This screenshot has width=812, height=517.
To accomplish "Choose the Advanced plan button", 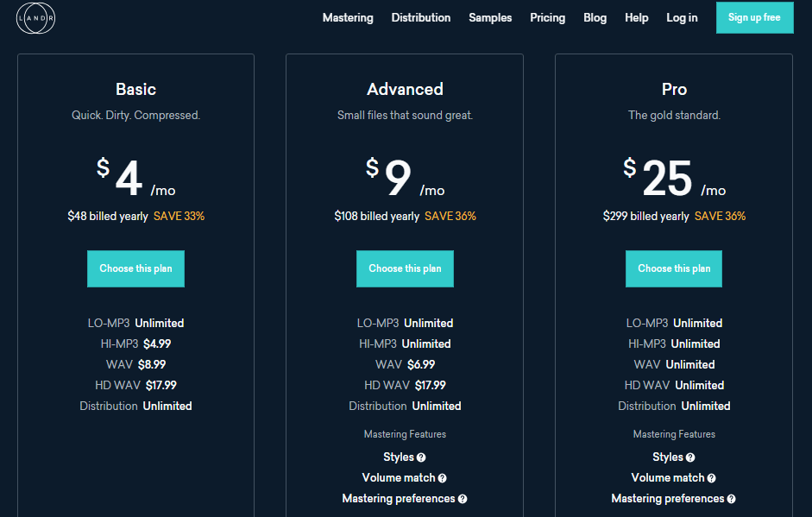I will point(405,268).
